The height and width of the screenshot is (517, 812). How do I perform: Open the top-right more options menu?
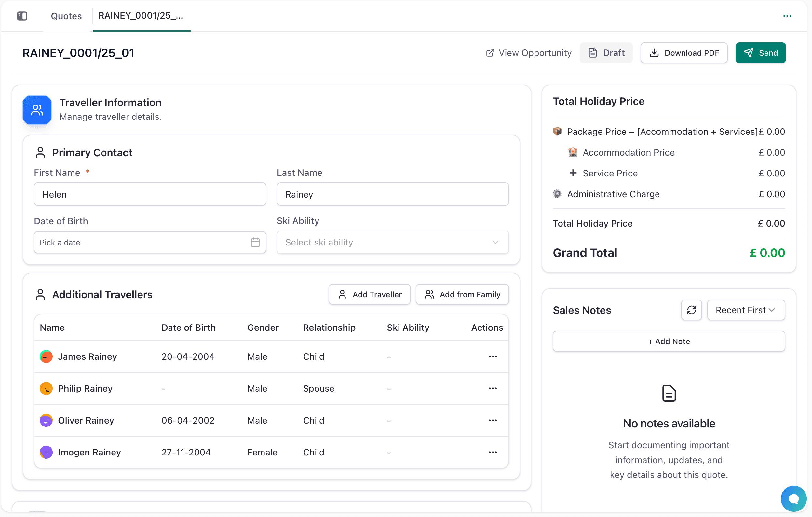click(x=787, y=16)
